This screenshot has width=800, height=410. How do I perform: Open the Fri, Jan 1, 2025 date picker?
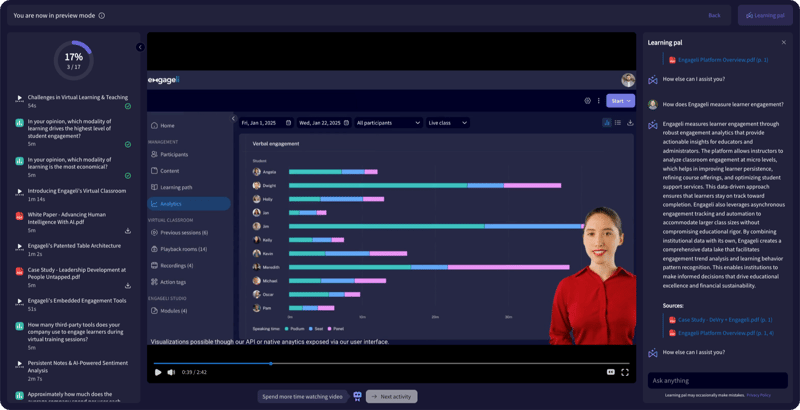(x=266, y=123)
